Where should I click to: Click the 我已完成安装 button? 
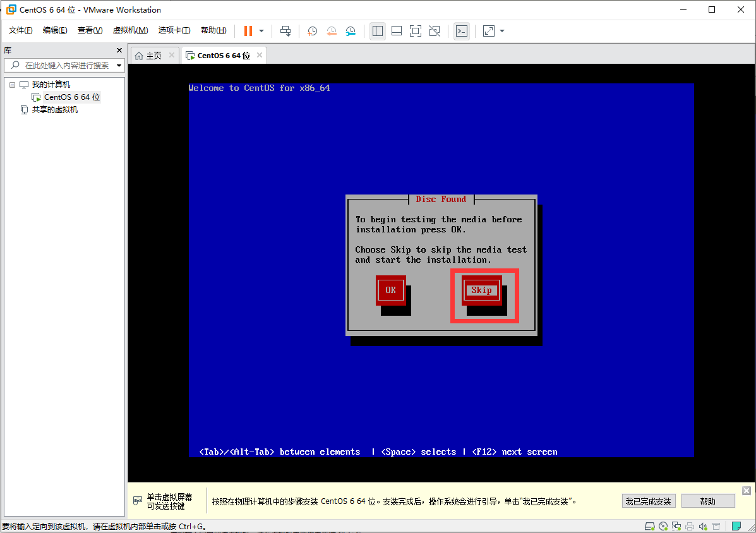pos(649,501)
